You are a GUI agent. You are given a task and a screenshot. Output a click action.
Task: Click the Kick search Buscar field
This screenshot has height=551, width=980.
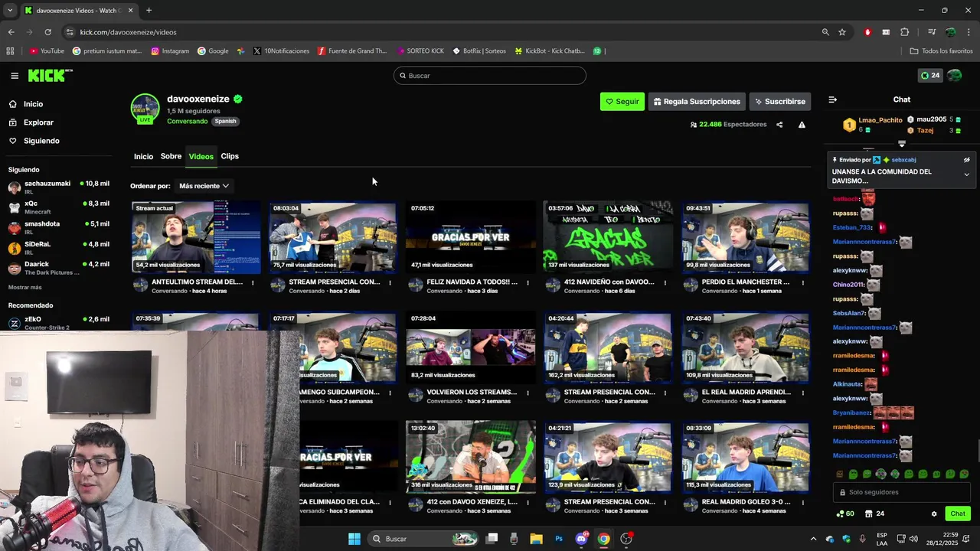click(x=490, y=76)
